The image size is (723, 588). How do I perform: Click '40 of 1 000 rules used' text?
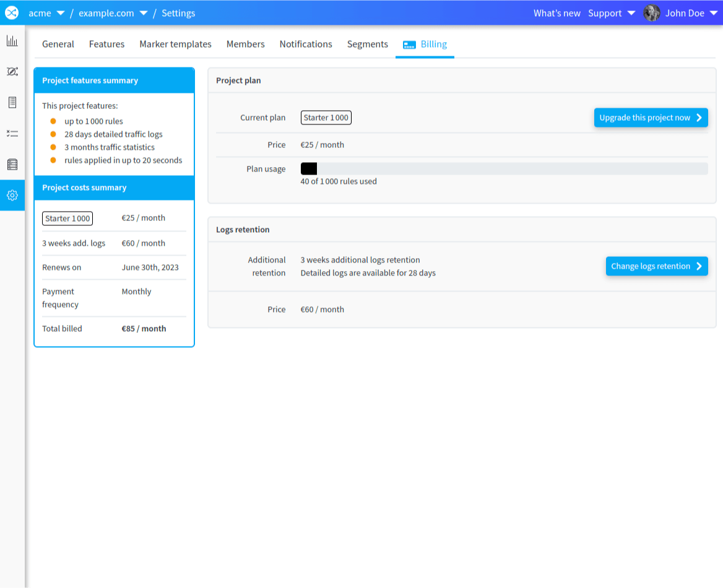click(339, 181)
